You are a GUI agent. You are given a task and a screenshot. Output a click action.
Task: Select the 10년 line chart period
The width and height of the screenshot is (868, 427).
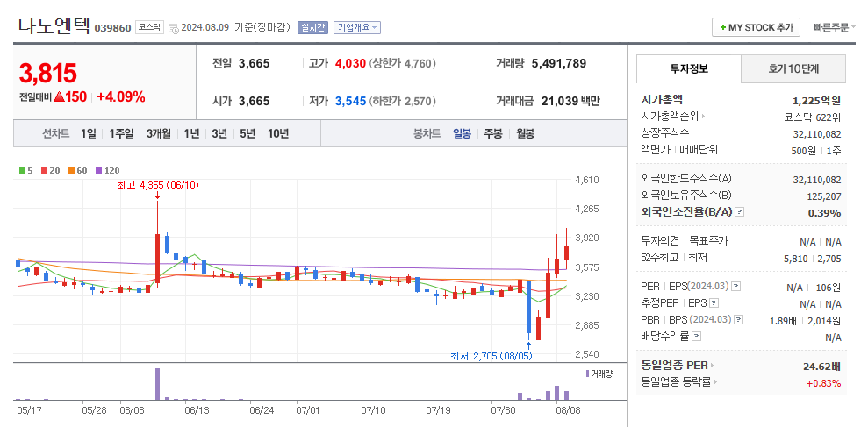point(278,133)
